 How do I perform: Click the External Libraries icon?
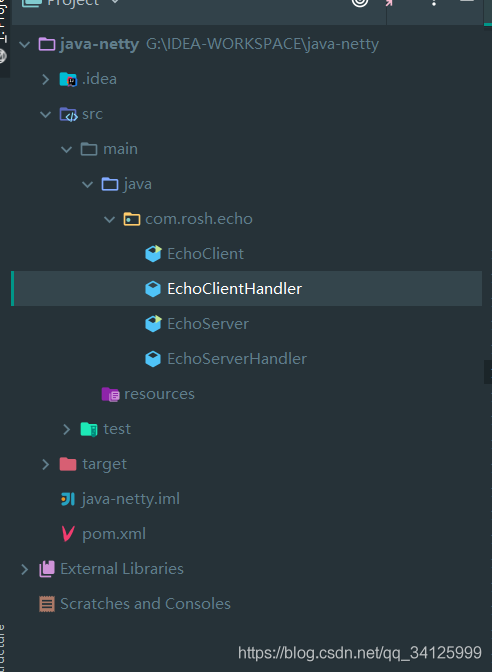(47, 569)
